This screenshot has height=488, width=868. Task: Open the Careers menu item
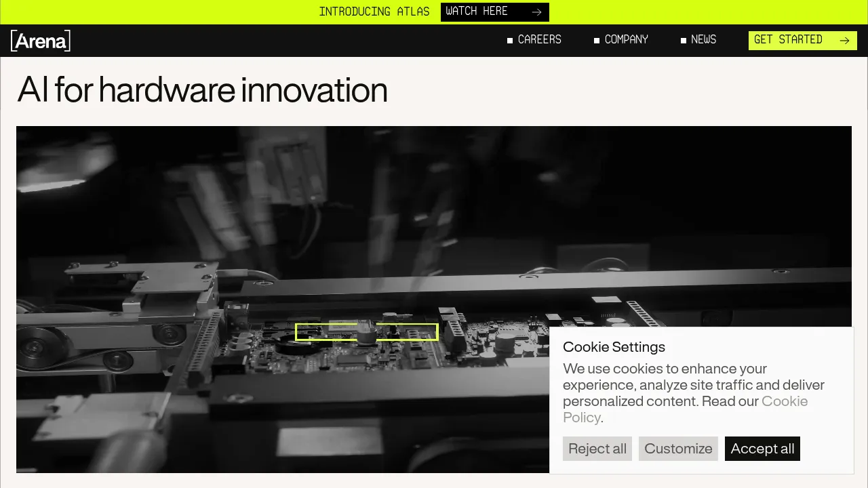534,40
